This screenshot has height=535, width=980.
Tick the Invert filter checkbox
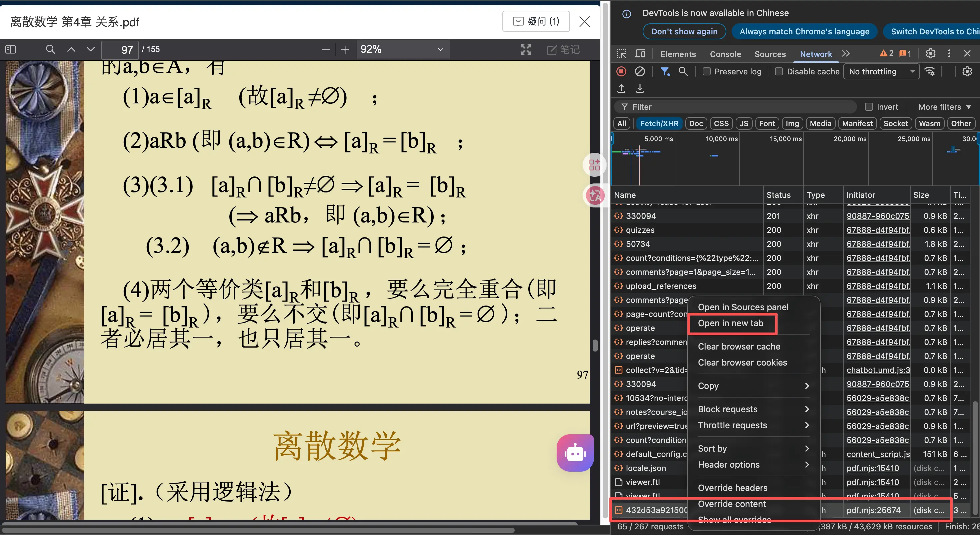(869, 107)
